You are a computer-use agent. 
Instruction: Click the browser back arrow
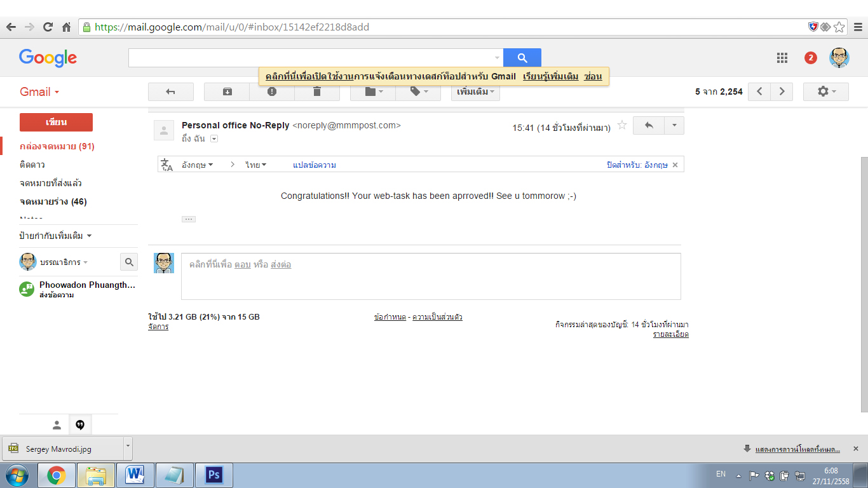(x=11, y=27)
